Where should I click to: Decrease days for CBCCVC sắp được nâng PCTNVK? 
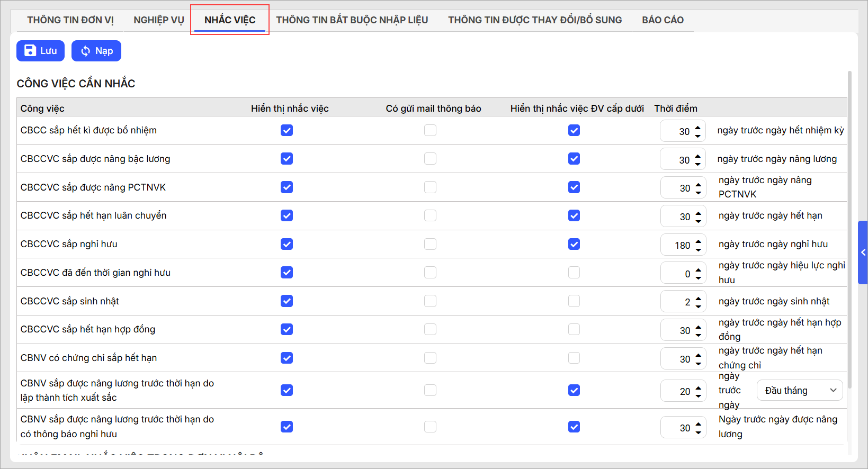699,192
